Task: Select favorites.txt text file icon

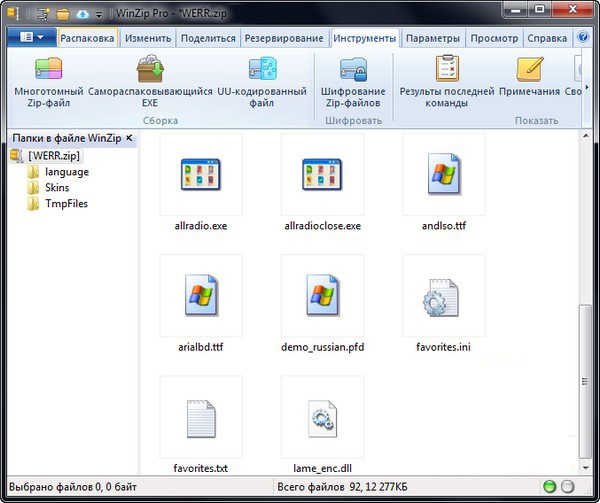Action: click(201, 417)
